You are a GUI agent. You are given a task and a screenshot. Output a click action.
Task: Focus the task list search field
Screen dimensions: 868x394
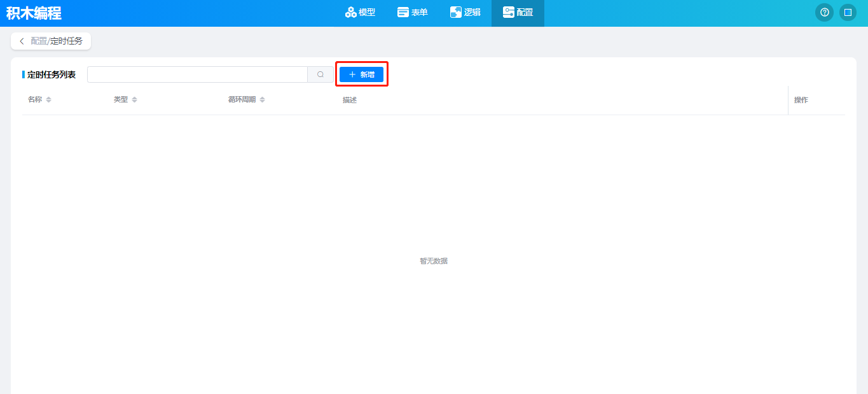tap(197, 74)
